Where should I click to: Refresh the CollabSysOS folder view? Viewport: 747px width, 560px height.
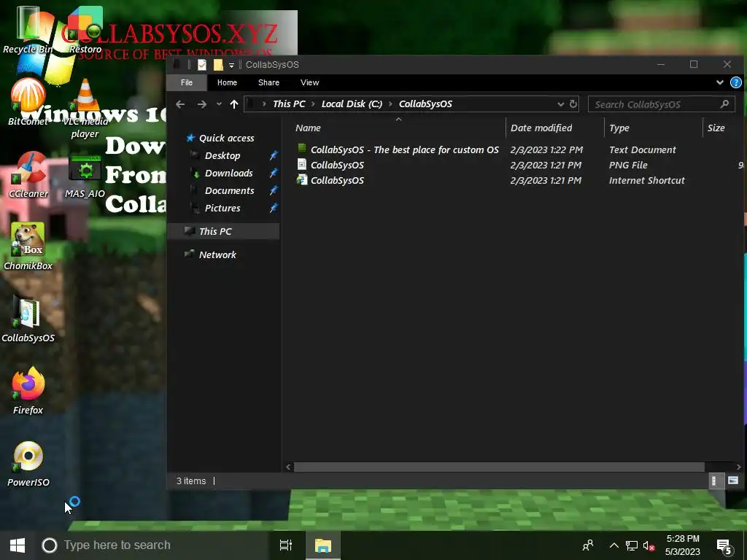(573, 104)
